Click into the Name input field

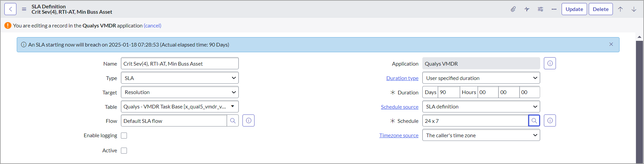[180, 64]
